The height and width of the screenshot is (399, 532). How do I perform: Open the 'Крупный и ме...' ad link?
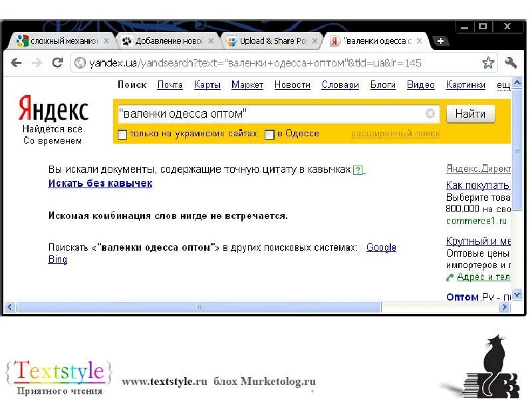point(478,241)
